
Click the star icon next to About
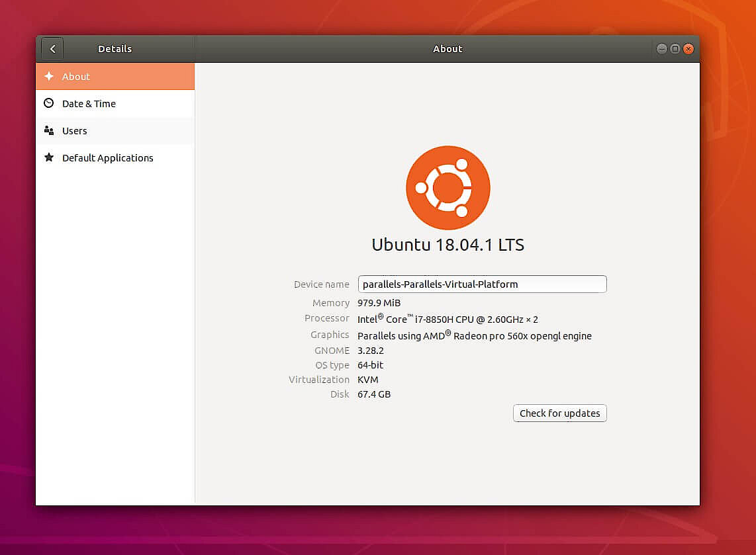(49, 77)
